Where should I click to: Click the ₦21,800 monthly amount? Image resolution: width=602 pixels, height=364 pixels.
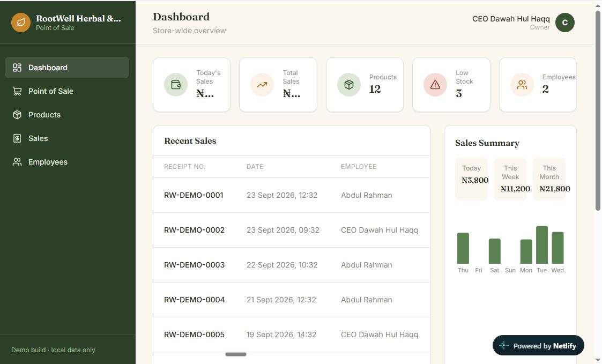(555, 189)
